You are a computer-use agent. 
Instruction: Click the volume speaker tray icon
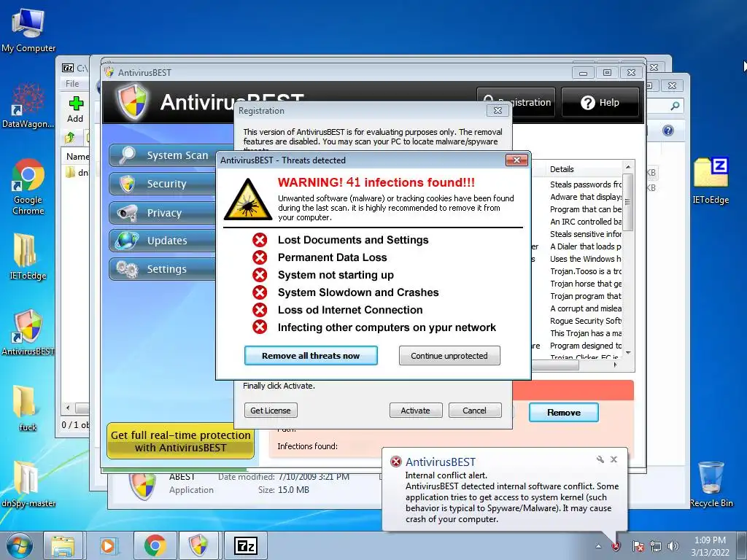tap(673, 546)
